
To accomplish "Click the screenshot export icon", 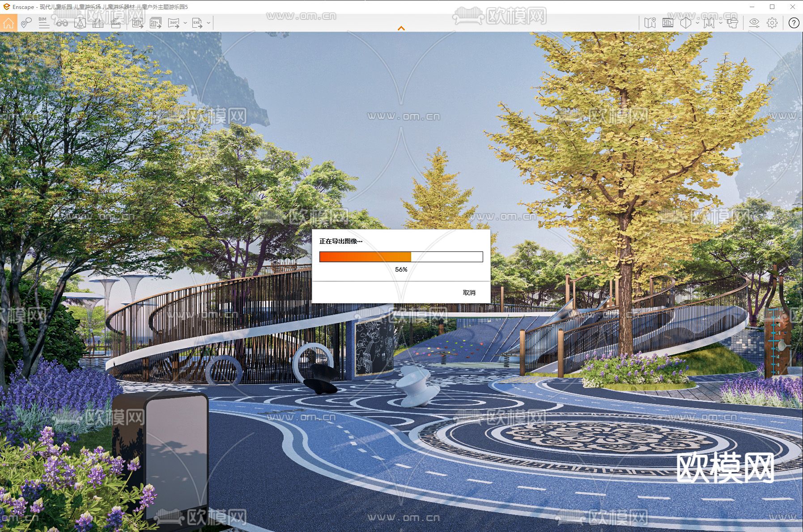I will (x=138, y=23).
